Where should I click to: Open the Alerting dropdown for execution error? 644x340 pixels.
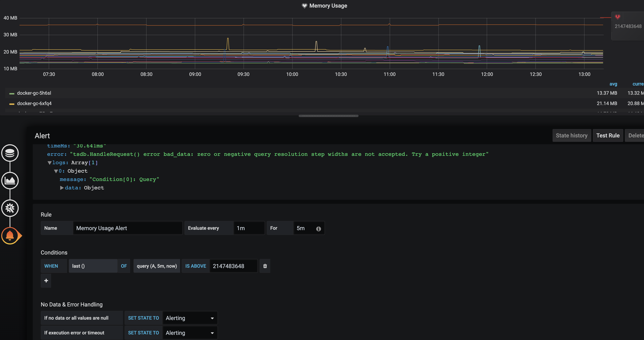tap(190, 333)
